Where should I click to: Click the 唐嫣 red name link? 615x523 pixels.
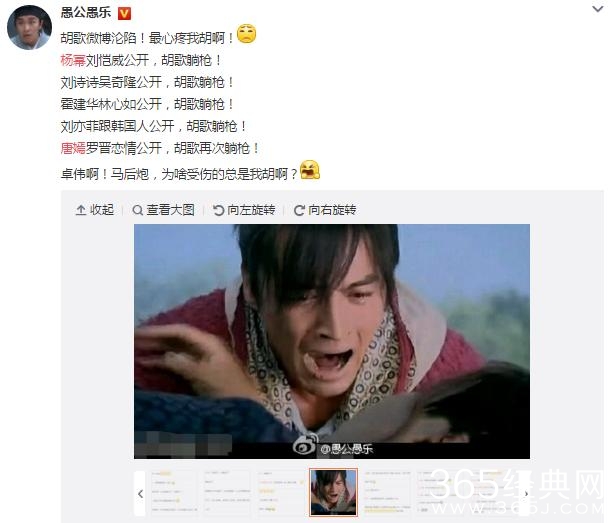click(73, 148)
